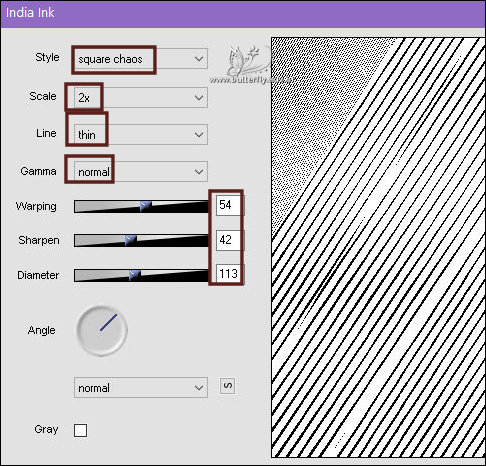Viewport: 486px width, 466px height.
Task: Click the Warping slider handle
Action: click(145, 206)
